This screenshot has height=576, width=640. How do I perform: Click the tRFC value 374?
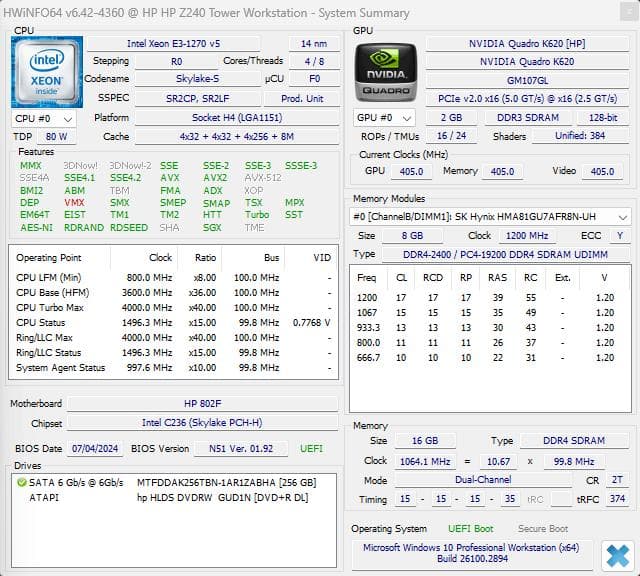pyautogui.click(x=617, y=499)
